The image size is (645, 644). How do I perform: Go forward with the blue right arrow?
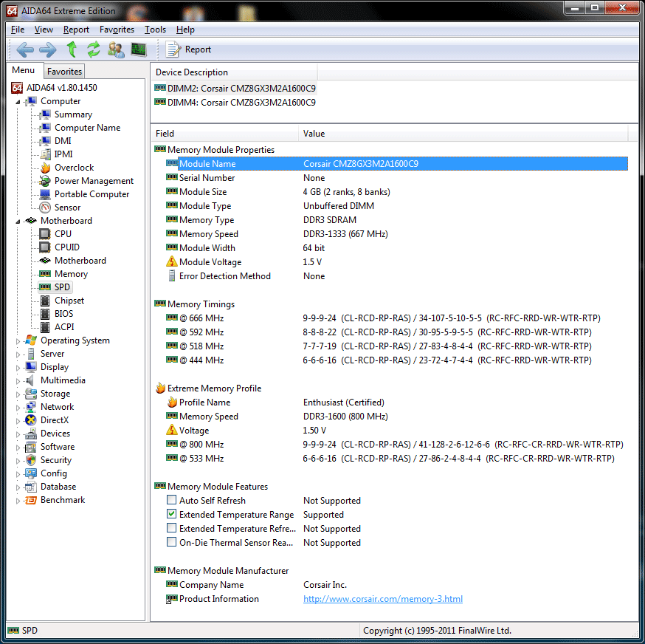tap(48, 49)
